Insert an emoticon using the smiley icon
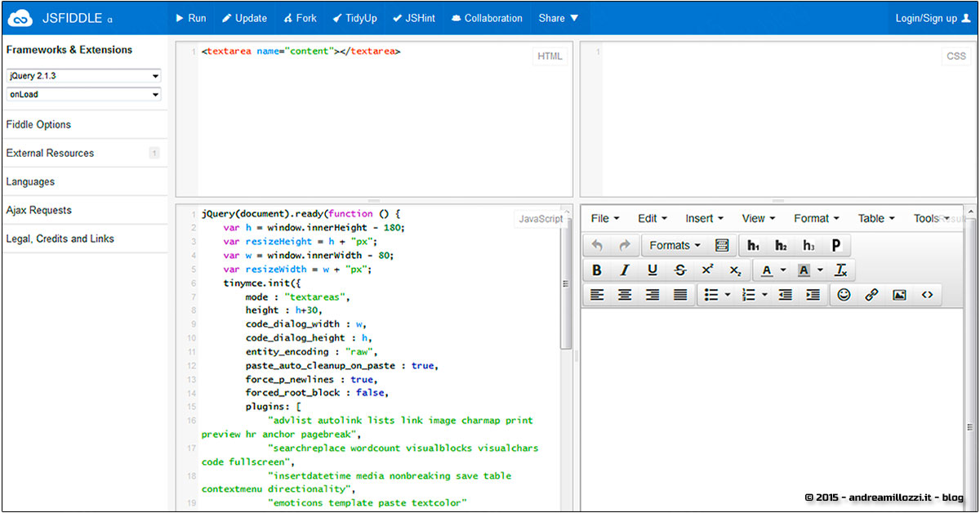This screenshot has width=980, height=513. pos(844,295)
